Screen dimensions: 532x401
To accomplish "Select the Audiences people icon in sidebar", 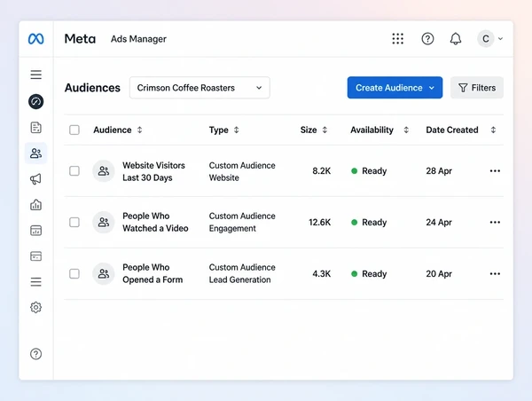I will click(36, 153).
